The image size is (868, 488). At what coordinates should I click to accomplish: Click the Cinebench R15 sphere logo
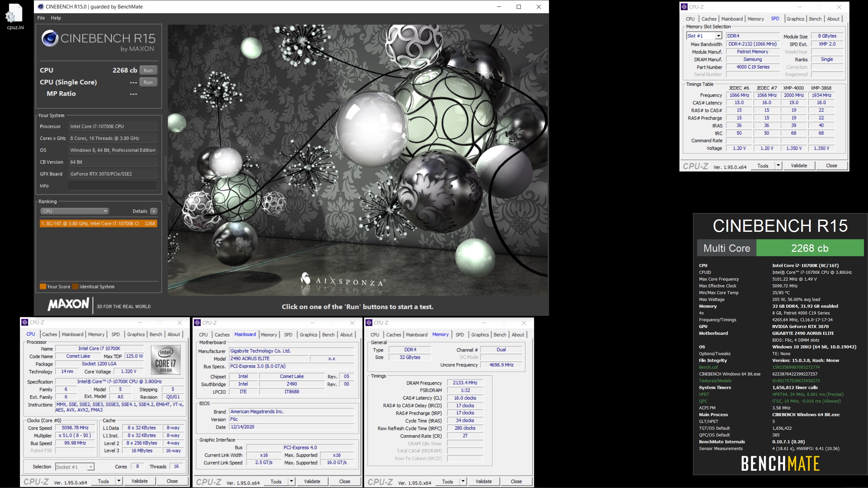pyautogui.click(x=50, y=38)
